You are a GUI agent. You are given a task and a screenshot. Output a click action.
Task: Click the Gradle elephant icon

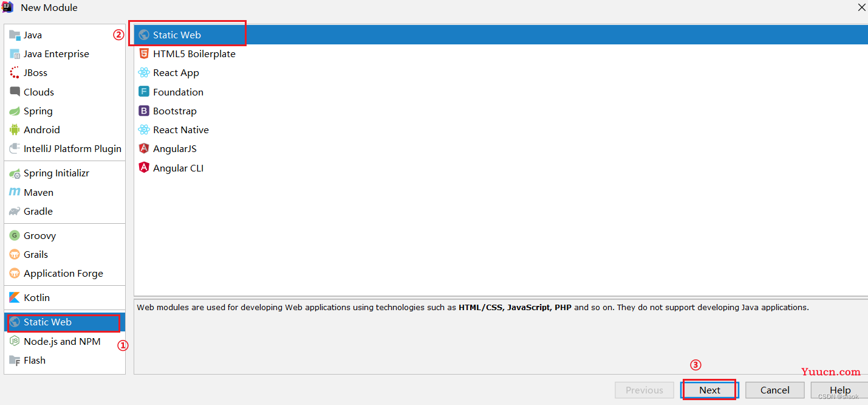click(x=15, y=211)
